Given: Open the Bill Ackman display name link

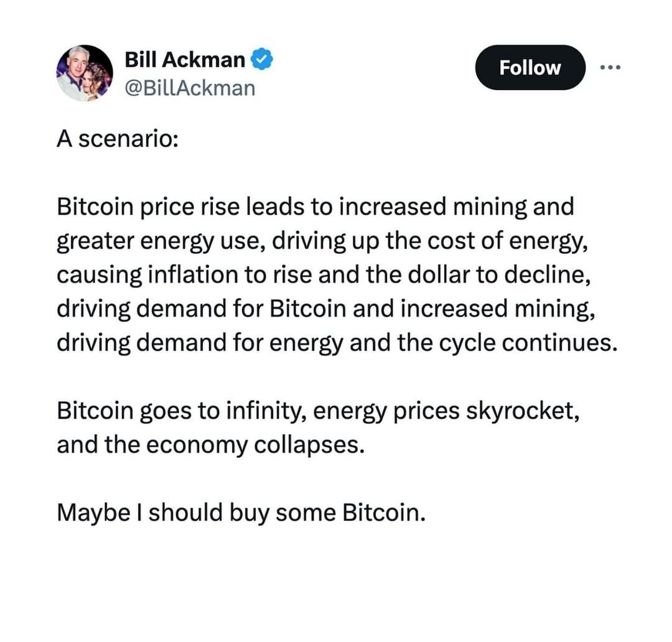Looking at the screenshot, I should [x=185, y=59].
